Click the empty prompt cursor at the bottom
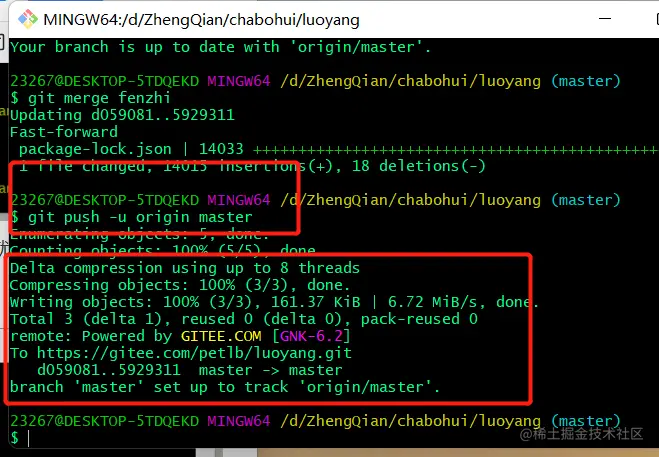Viewport: 659px width, 457px height. [29, 439]
